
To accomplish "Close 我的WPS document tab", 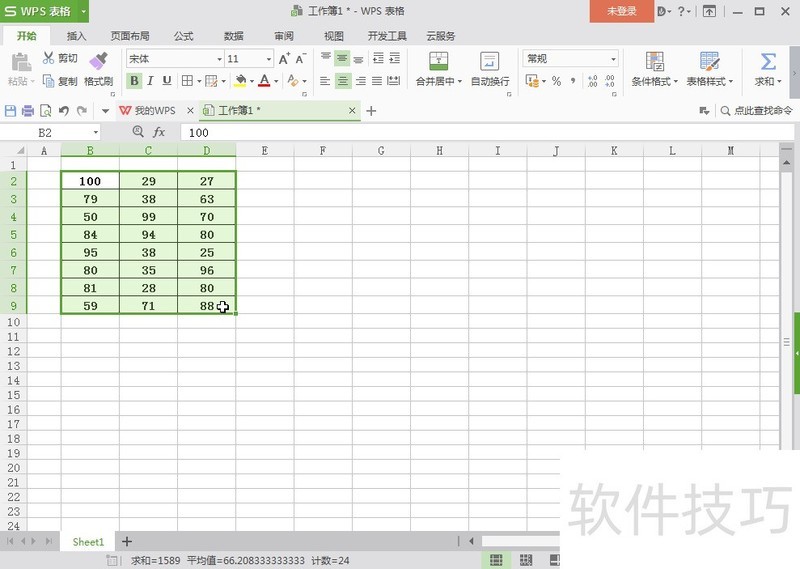I will pos(190,110).
